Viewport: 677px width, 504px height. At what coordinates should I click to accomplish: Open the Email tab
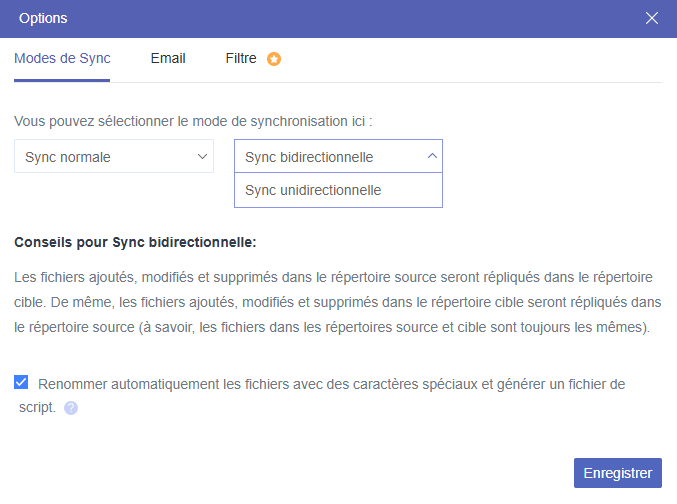(x=168, y=58)
